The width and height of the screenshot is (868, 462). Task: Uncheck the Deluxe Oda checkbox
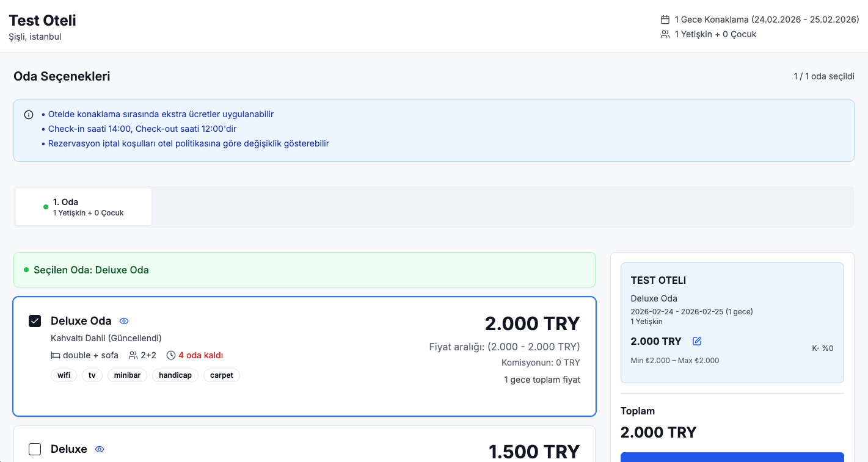coord(35,321)
